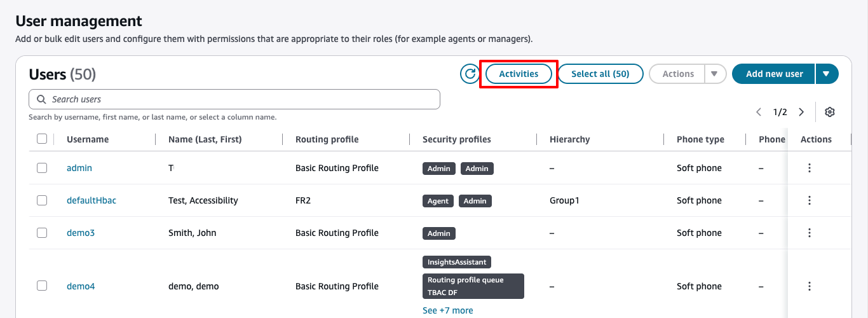This screenshot has width=868, height=318.
Task: Click the Activities button
Action: [x=519, y=74]
